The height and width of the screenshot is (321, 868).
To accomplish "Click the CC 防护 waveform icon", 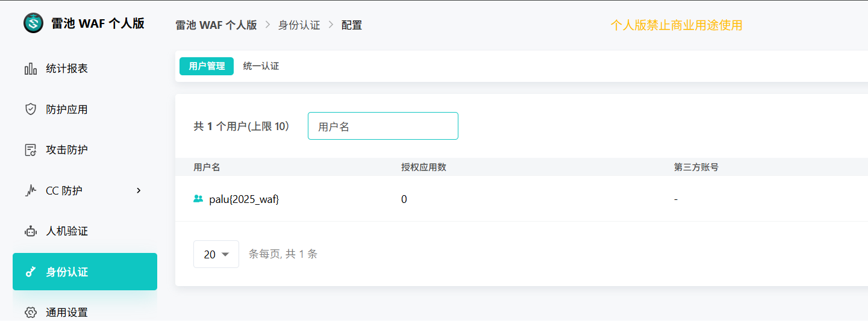I will (x=31, y=190).
